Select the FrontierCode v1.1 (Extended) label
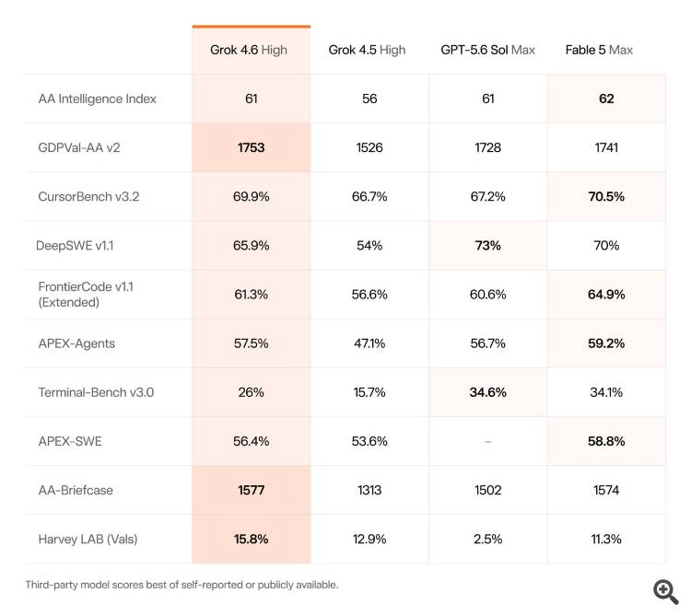This screenshot has height=616, width=691. pos(86,294)
